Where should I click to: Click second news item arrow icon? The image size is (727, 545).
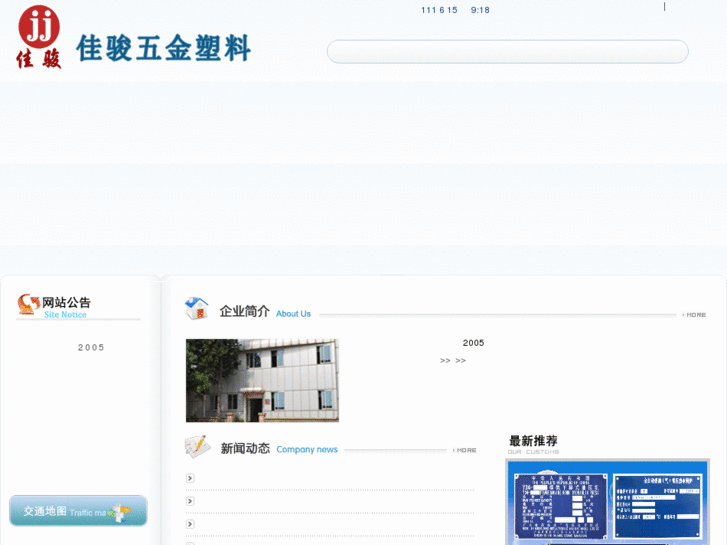[x=190, y=501]
